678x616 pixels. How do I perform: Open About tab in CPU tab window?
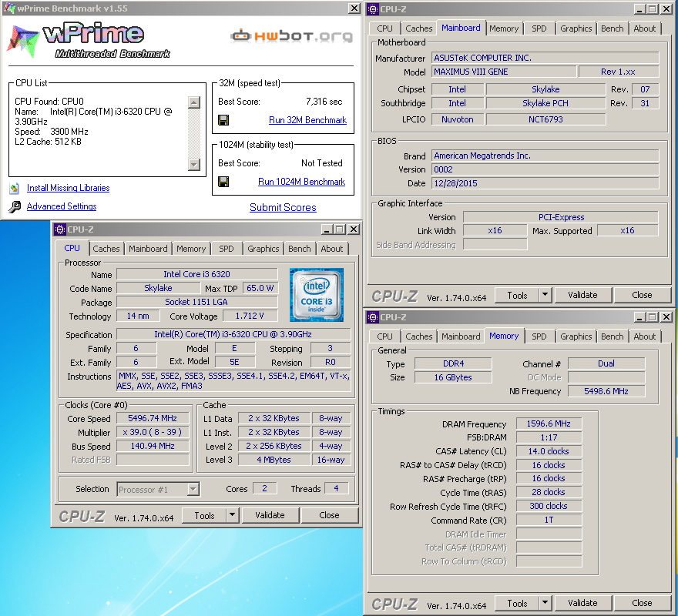click(331, 249)
